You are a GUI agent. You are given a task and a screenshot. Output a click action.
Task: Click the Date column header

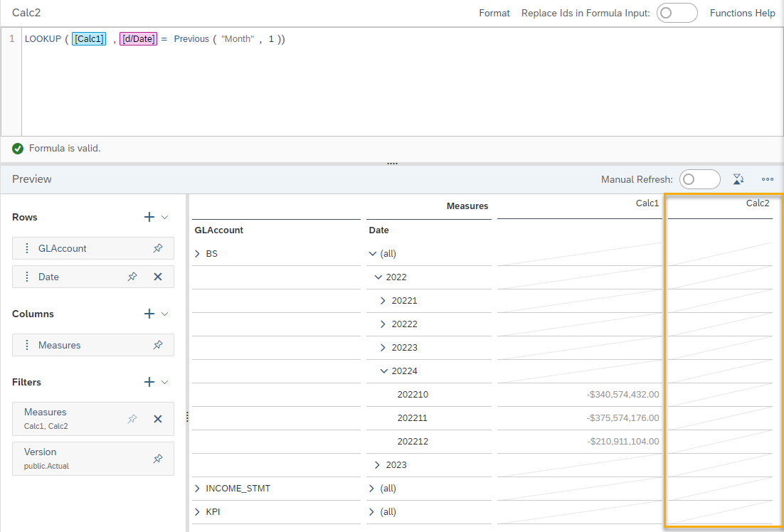(378, 230)
